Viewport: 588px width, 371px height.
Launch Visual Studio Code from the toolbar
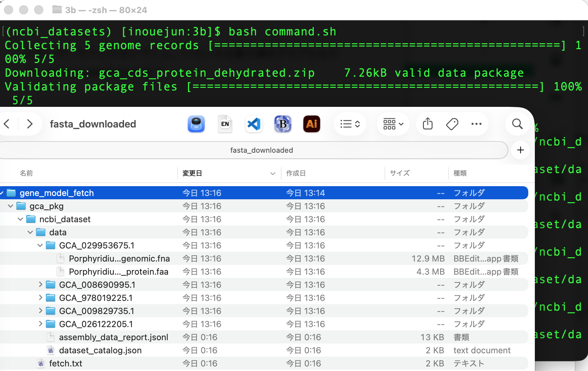(254, 124)
